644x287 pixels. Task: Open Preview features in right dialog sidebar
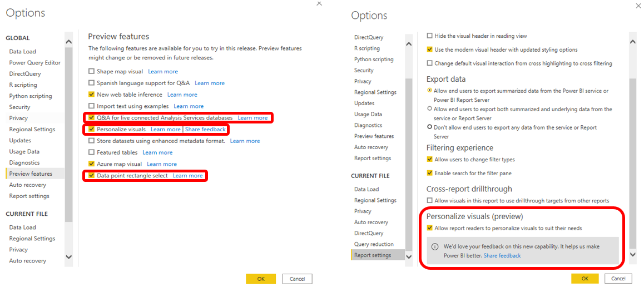click(374, 136)
